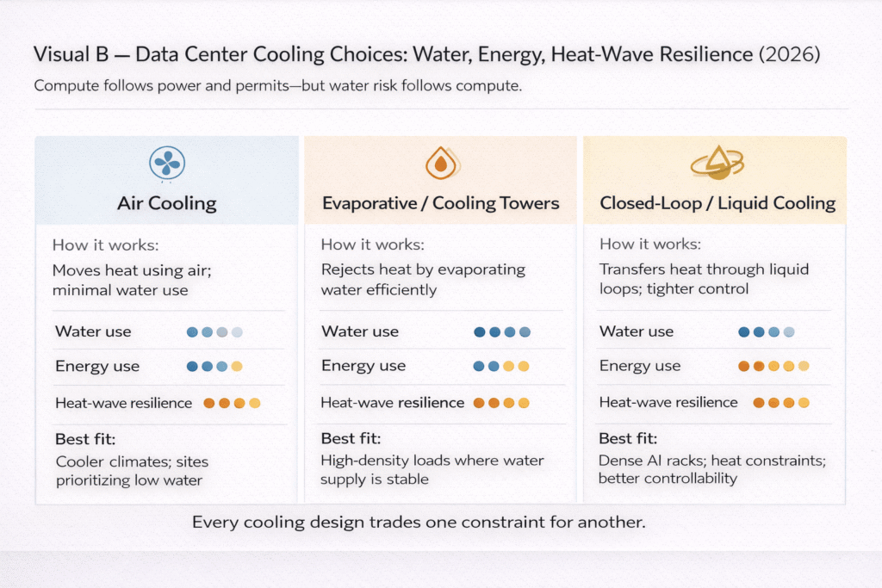Click Energy use rating dots under Closed-Loop
Screen dimensions: 882x588
773,366
